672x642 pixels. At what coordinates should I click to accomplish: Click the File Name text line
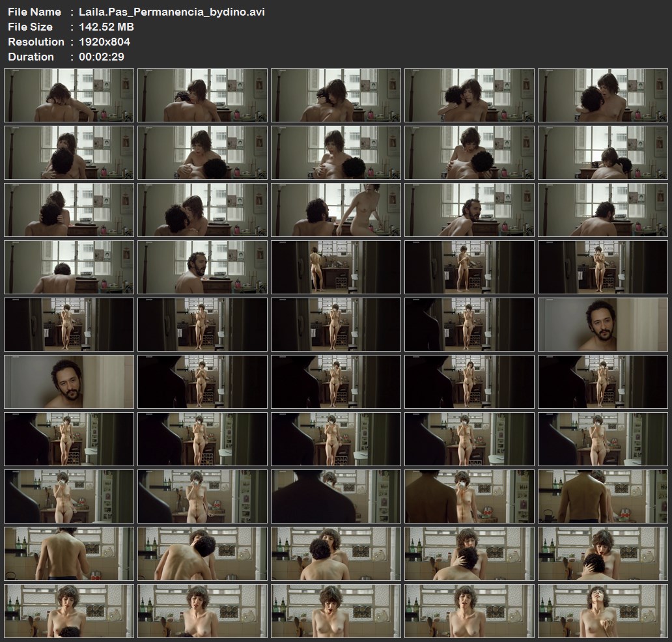(x=136, y=12)
